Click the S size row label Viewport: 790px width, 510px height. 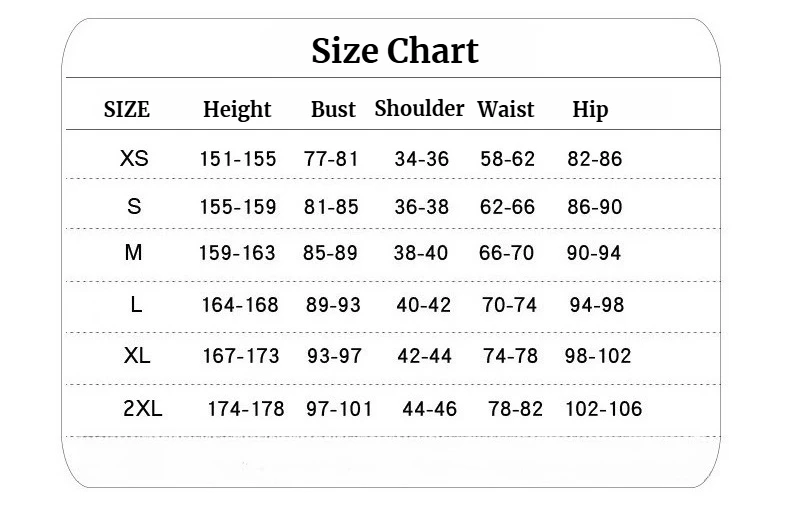click(134, 206)
